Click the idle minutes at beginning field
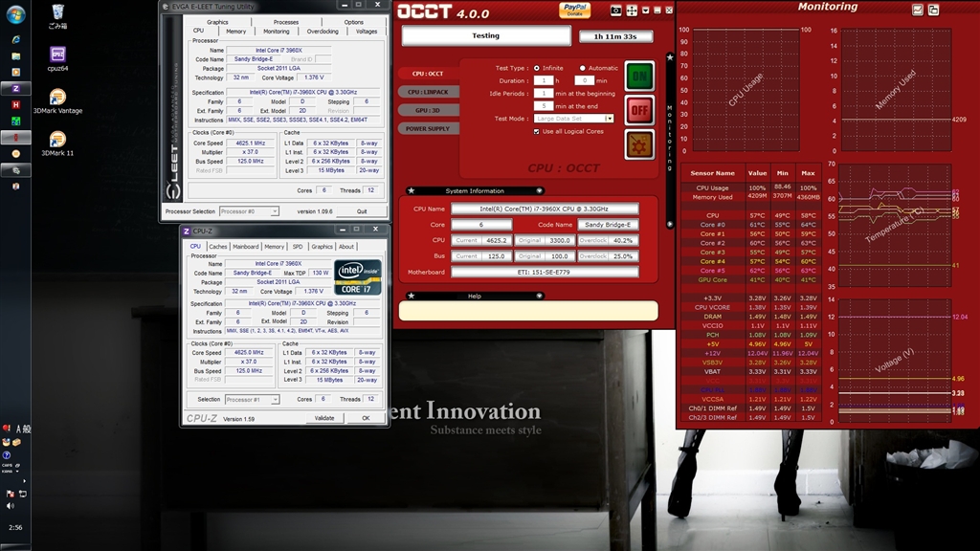The width and height of the screenshot is (980, 551). [544, 93]
